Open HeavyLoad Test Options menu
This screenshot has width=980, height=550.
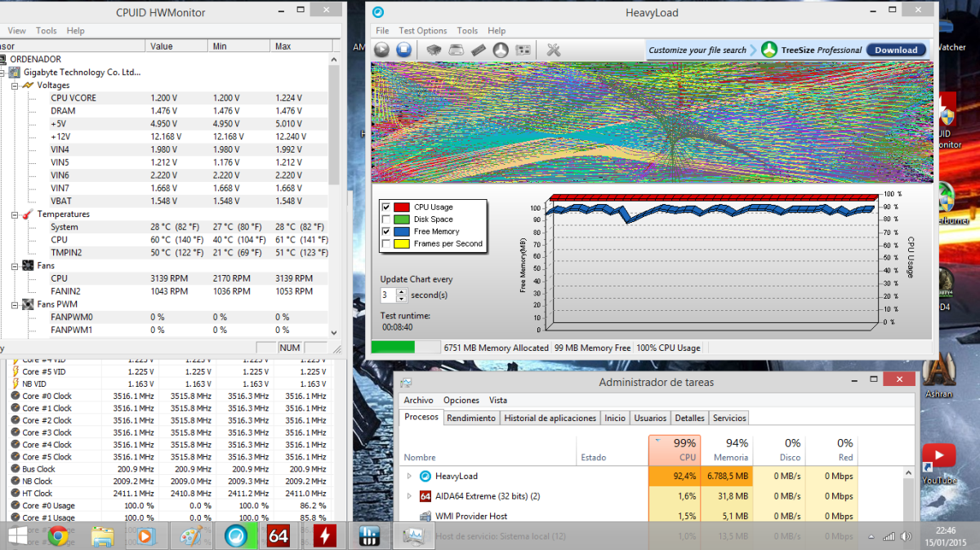point(423,30)
